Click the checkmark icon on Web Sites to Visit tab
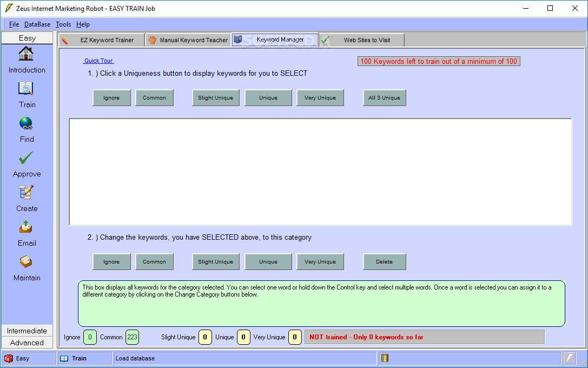Viewport: 588px width, 368px height. point(325,40)
